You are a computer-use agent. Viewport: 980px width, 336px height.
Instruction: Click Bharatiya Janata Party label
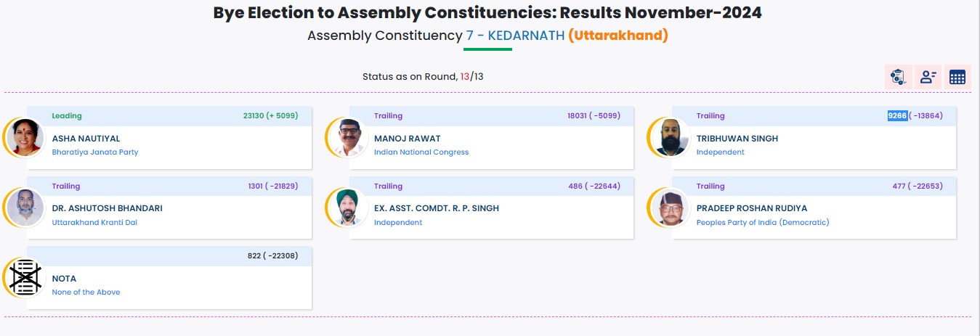click(94, 152)
